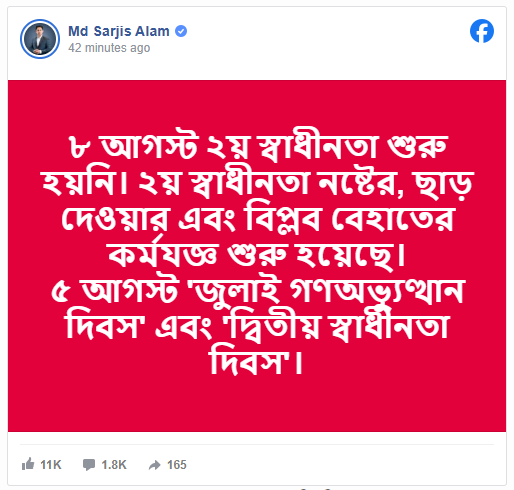514x490 pixels.
Task: Click the line 'দেওয়ার এবং বিপ্লব বেহাতের'
Action: [x=258, y=218]
